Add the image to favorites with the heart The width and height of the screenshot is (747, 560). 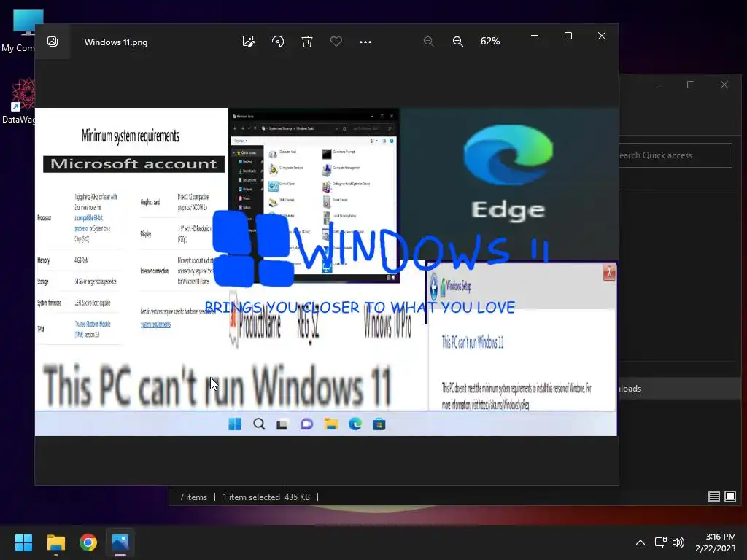(336, 42)
